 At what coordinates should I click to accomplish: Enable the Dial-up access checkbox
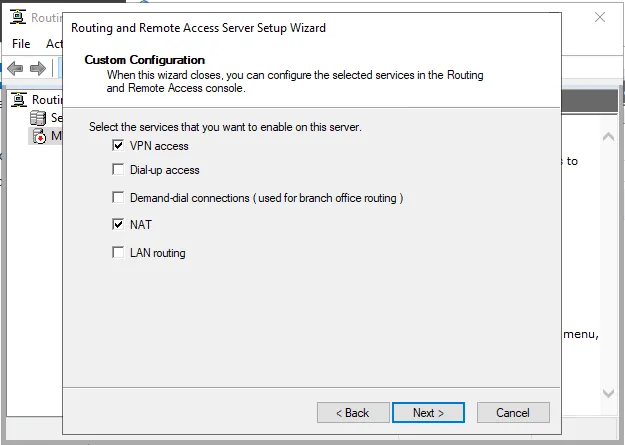click(119, 171)
